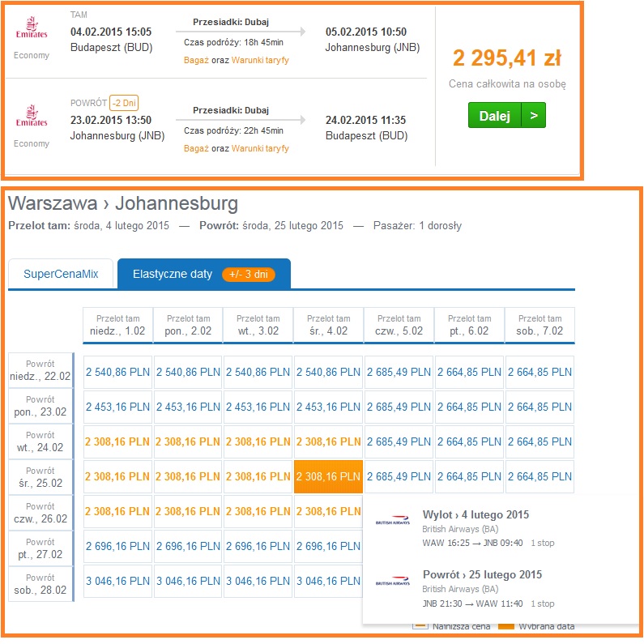Open Warunki taryfy for the outbound flight
644x644 pixels.
coord(260,61)
